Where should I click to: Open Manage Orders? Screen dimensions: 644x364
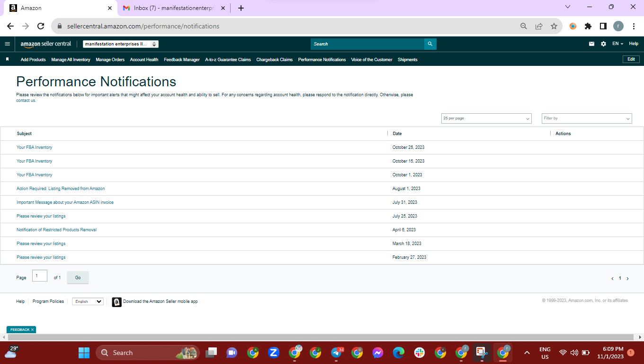point(110,60)
